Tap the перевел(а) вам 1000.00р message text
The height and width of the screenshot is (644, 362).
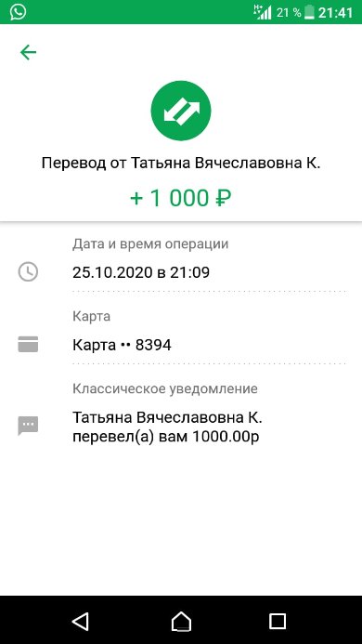(166, 438)
